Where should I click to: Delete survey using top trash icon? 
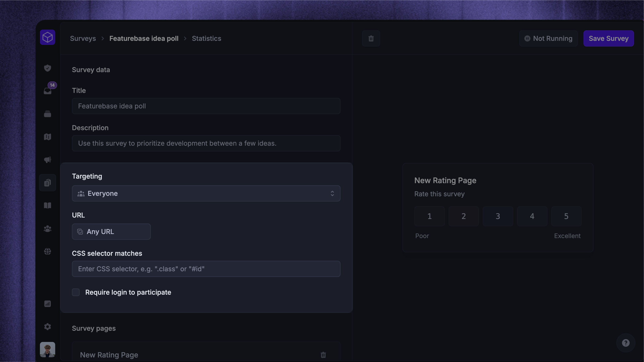pos(371,38)
